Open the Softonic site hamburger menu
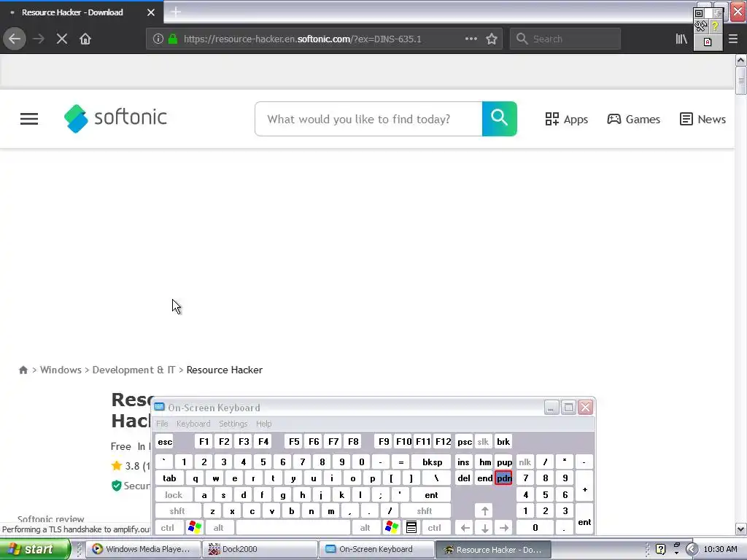This screenshot has height=560, width=747. (29, 119)
